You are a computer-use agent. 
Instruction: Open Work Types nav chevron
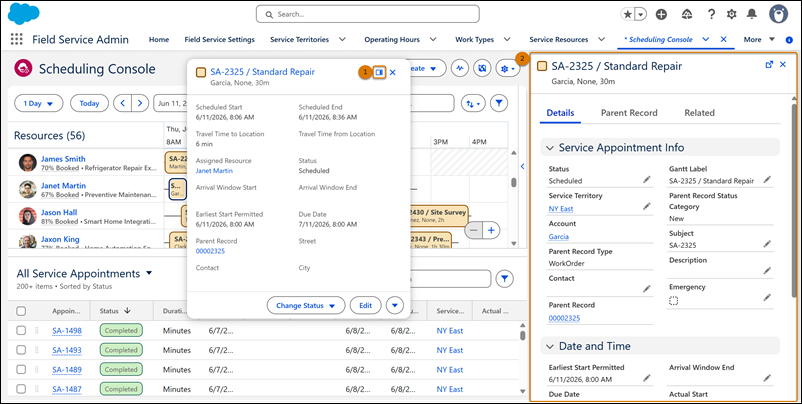[507, 39]
